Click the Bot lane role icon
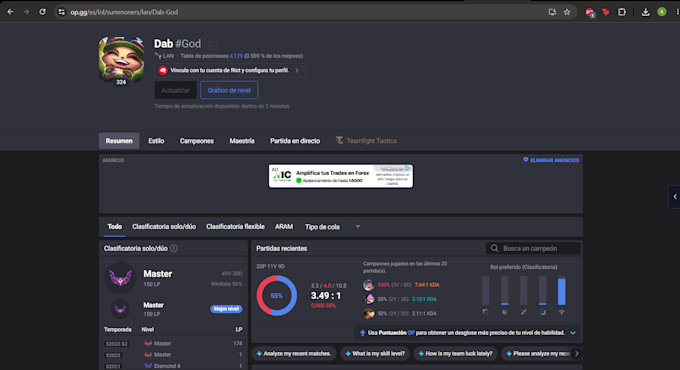Screen dimensions: 680x370 click(x=543, y=312)
